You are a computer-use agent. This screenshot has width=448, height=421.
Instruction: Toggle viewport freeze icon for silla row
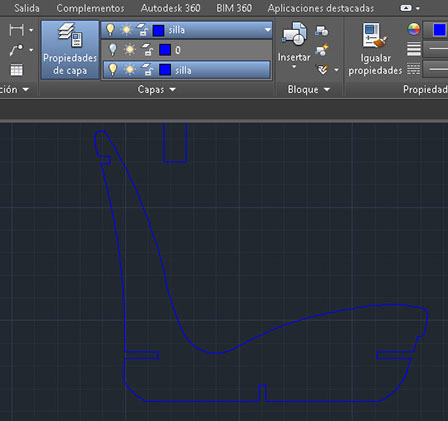click(x=146, y=66)
